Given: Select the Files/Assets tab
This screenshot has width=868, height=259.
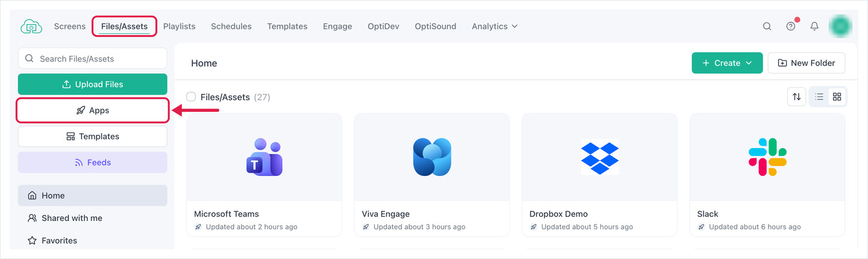Looking at the screenshot, I should point(124,27).
